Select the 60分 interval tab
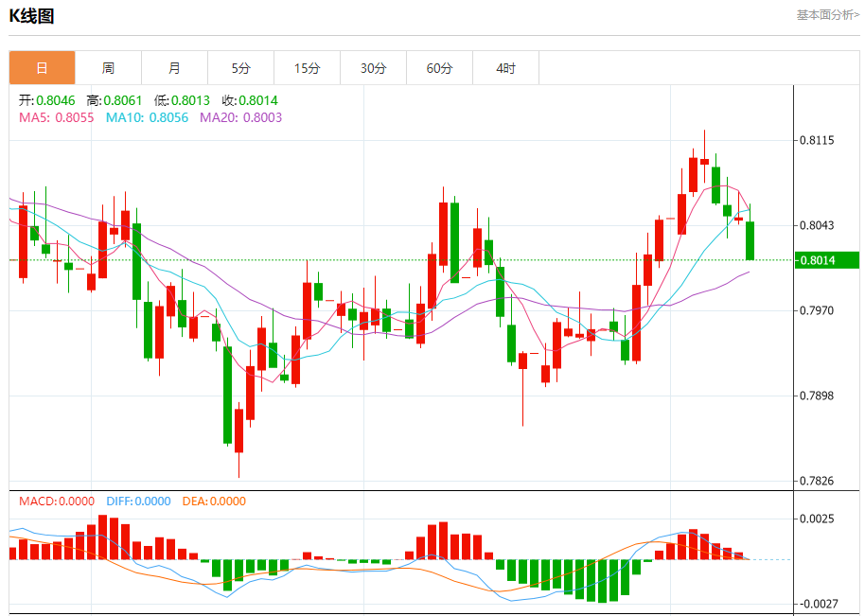 coord(439,68)
